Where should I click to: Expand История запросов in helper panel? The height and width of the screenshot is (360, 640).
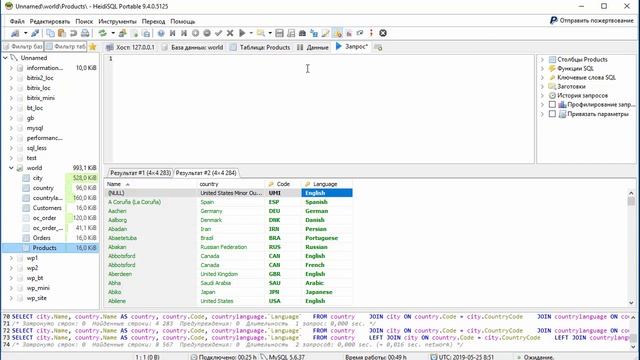pos(542,96)
